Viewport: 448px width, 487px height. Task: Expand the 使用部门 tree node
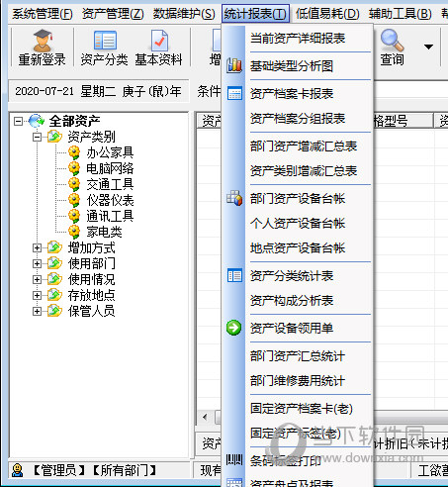click(38, 263)
